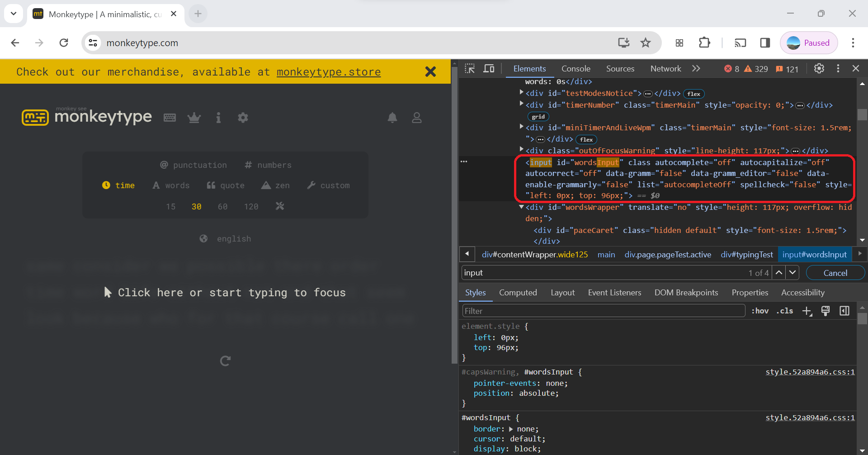
Task: Click the 329 warnings indicator
Action: 756,69
